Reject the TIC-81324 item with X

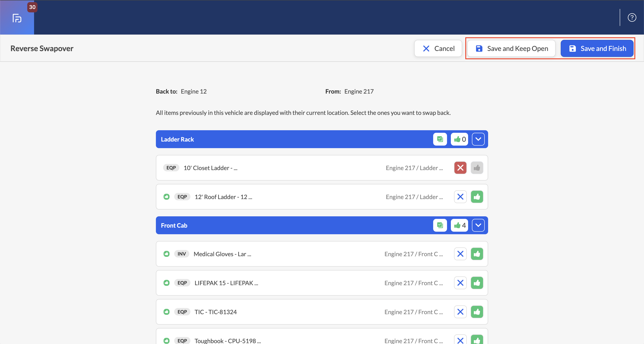[x=460, y=312]
